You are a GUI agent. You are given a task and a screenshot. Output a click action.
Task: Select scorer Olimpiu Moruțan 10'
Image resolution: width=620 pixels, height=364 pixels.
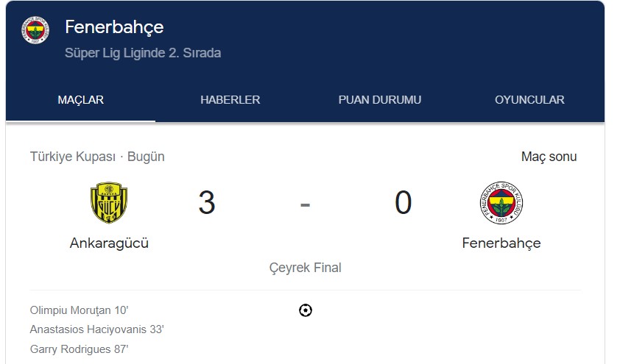[79, 310]
